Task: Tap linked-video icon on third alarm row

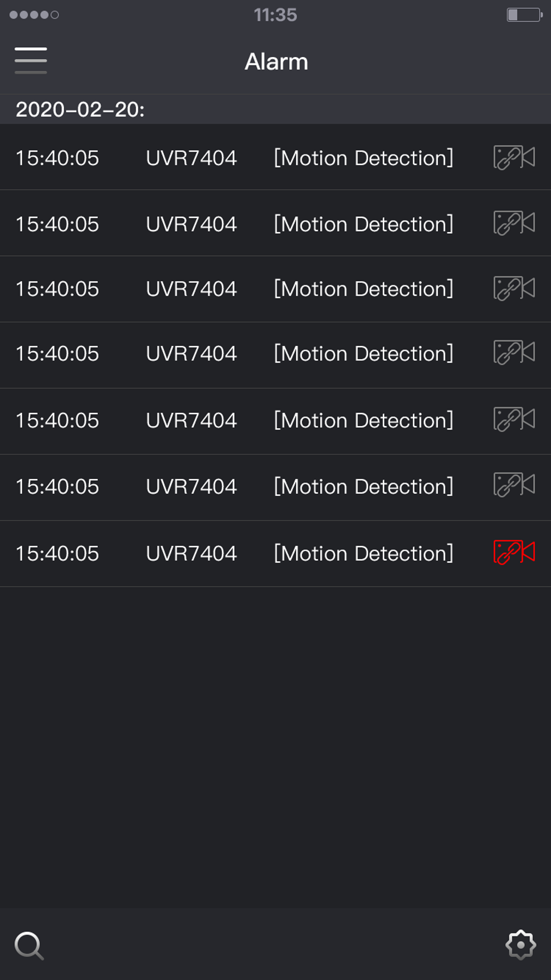Action: point(514,288)
